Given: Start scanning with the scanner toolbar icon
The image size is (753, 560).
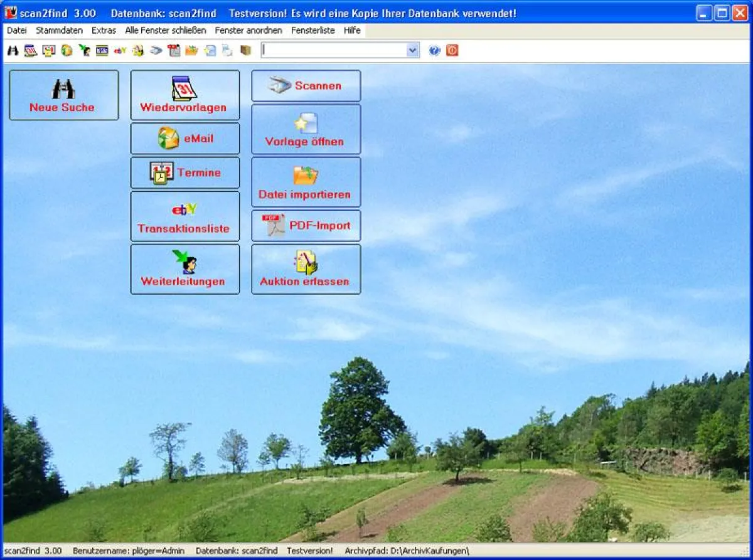Looking at the screenshot, I should pos(156,50).
